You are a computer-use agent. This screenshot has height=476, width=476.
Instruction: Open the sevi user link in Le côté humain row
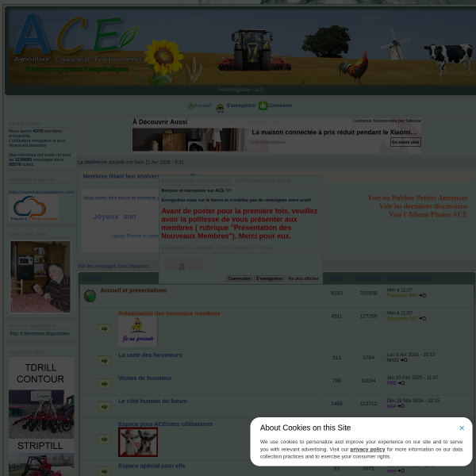click(391, 406)
